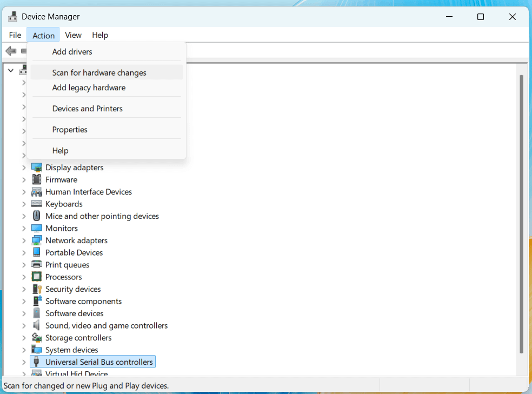The image size is (532, 394).
Task: Choose Scan for hardware changes
Action: [x=99, y=72]
